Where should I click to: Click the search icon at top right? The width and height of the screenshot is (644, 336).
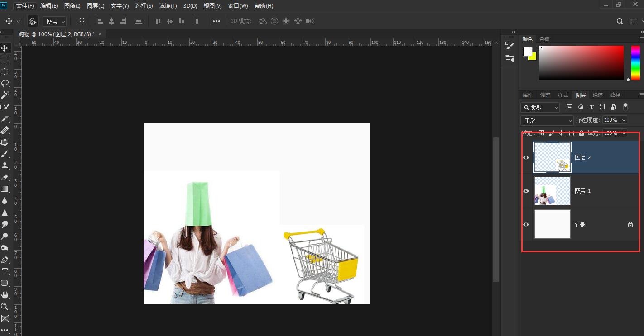point(620,21)
